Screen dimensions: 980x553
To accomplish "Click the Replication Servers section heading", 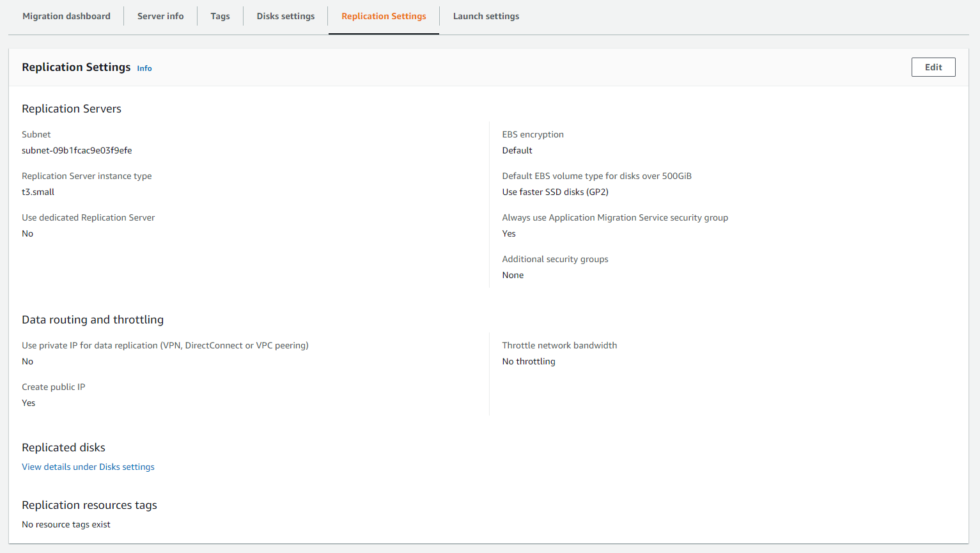I will tap(72, 109).
